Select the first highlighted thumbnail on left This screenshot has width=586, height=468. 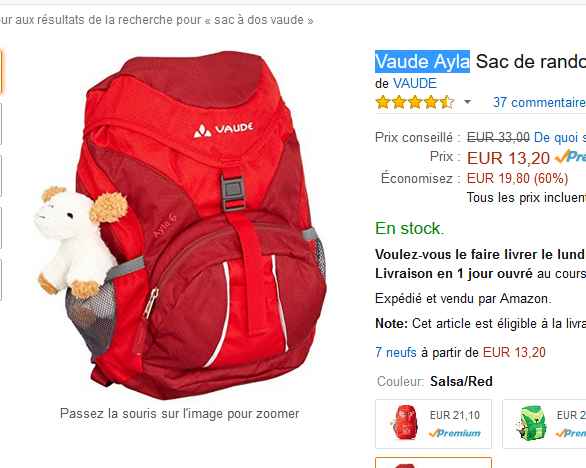click(1, 72)
